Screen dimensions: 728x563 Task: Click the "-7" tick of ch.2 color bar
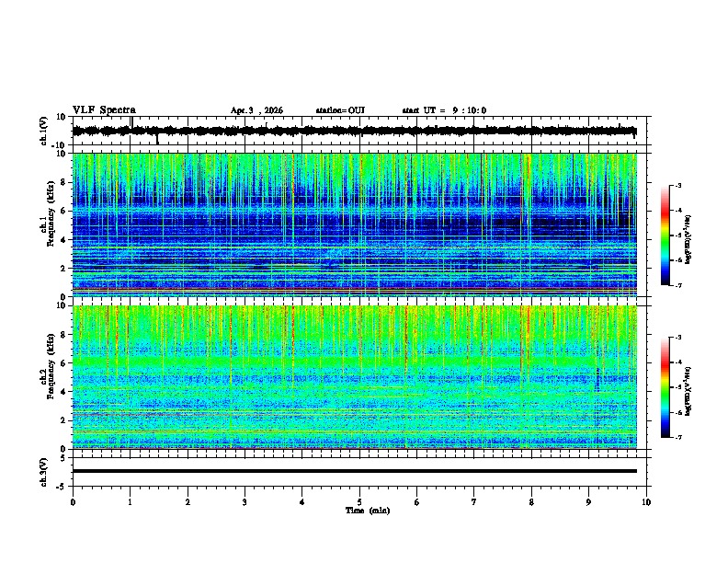[x=678, y=437]
